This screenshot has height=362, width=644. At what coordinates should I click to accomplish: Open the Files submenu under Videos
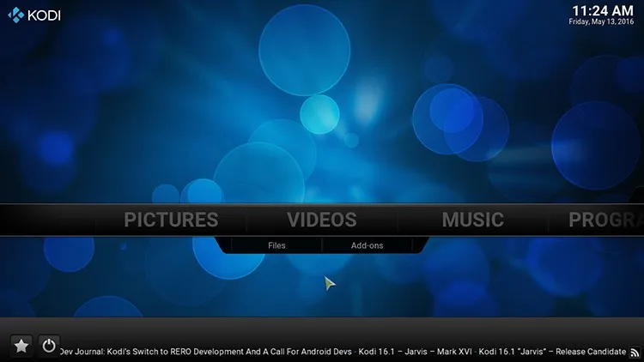(276, 245)
